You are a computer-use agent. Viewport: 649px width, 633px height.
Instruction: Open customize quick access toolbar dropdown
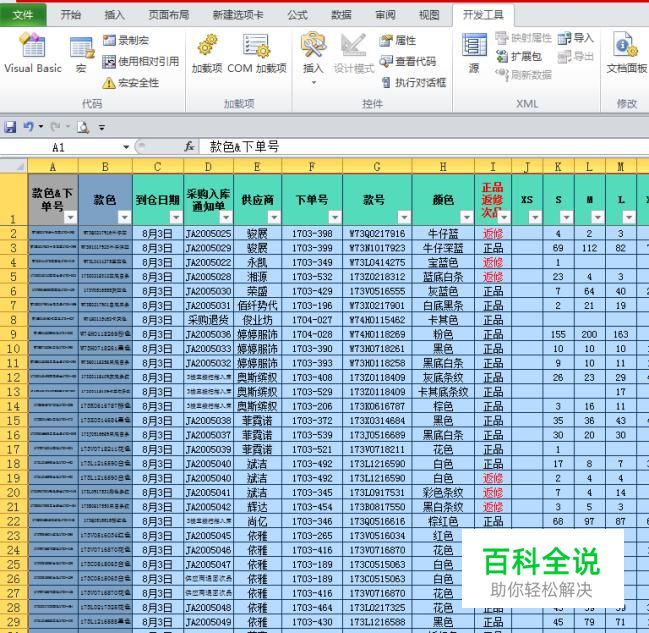[x=102, y=127]
